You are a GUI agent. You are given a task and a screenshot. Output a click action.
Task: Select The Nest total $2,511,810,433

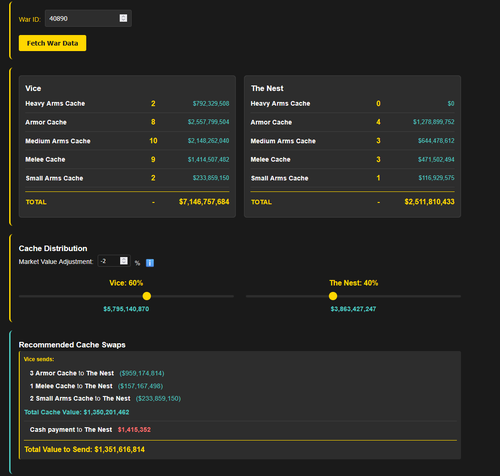coord(429,202)
